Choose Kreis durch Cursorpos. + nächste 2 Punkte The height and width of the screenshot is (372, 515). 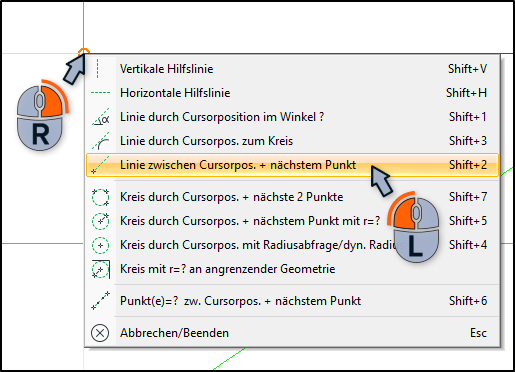[x=292, y=197]
